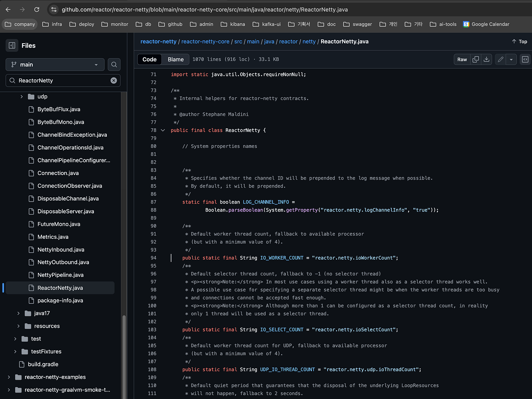Expand the java17 folder
Viewport: 532px width, 399px height.
click(18, 313)
